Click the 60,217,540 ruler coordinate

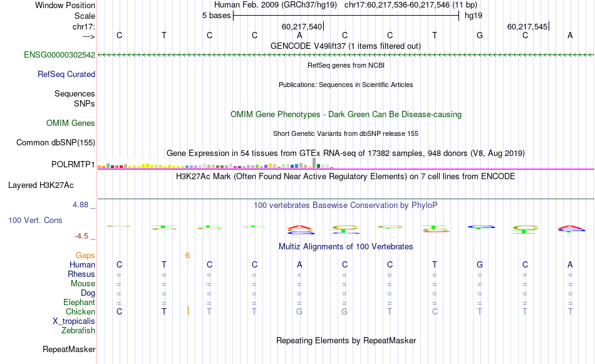pyautogui.click(x=302, y=26)
